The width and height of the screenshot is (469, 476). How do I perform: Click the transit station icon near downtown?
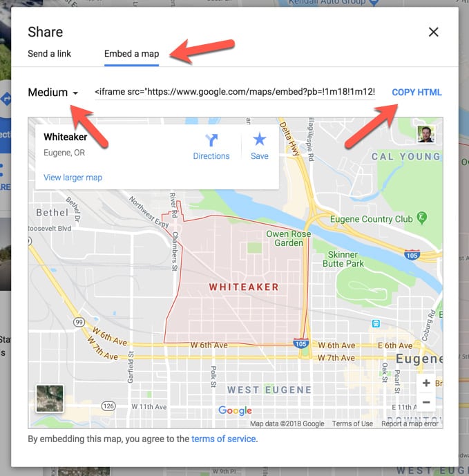(x=376, y=323)
